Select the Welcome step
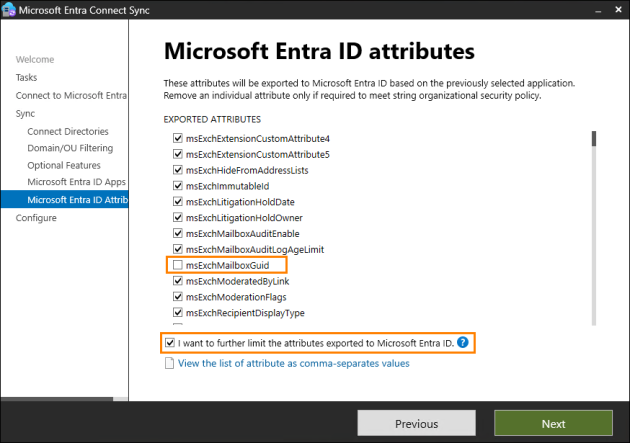The width and height of the screenshot is (630, 443). pyautogui.click(x=35, y=59)
